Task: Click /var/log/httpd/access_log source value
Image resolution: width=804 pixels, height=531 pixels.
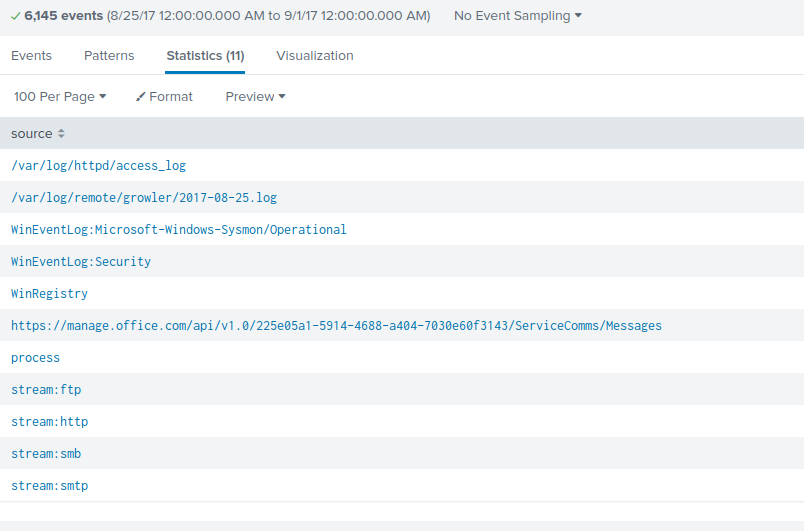Action: 98,166
